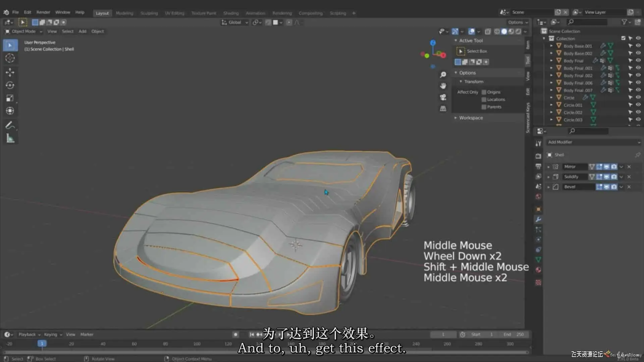Click the End frame field
Image resolution: width=644 pixels, height=362 pixels.
click(x=513, y=335)
